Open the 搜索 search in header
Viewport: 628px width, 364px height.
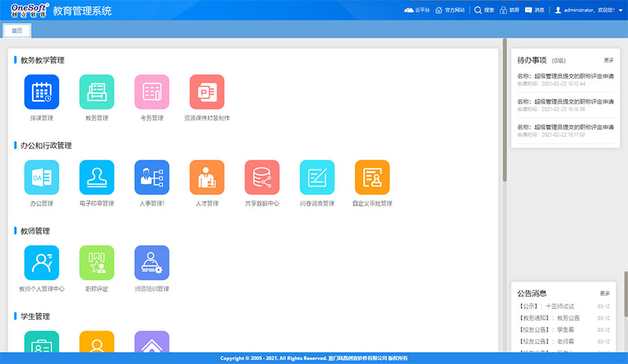tap(484, 10)
